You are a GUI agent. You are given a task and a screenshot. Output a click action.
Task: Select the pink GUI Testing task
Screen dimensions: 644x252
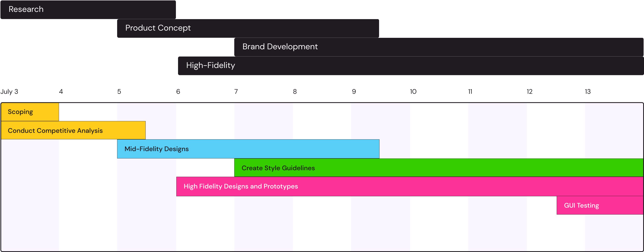click(600, 205)
